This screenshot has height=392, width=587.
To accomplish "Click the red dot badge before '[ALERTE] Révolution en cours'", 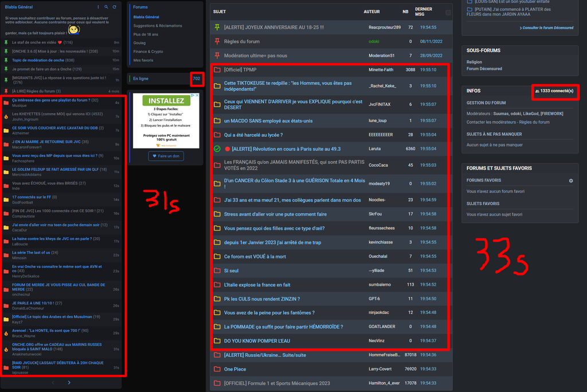I will [227, 148].
